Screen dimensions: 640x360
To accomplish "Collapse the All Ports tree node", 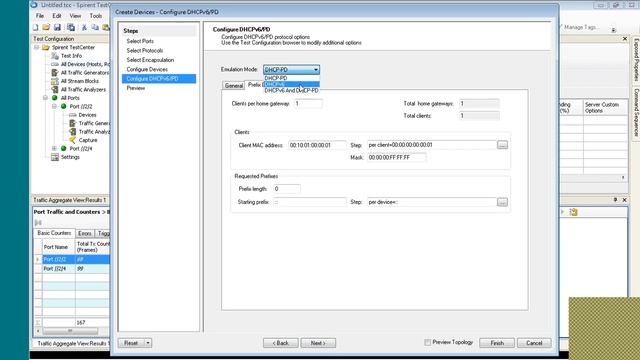I will pos(46,98).
